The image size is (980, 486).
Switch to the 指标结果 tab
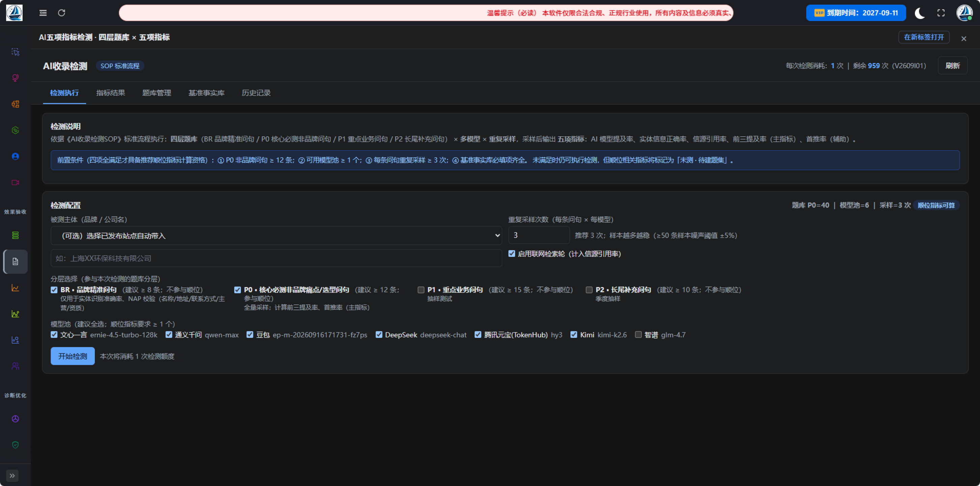pos(110,93)
